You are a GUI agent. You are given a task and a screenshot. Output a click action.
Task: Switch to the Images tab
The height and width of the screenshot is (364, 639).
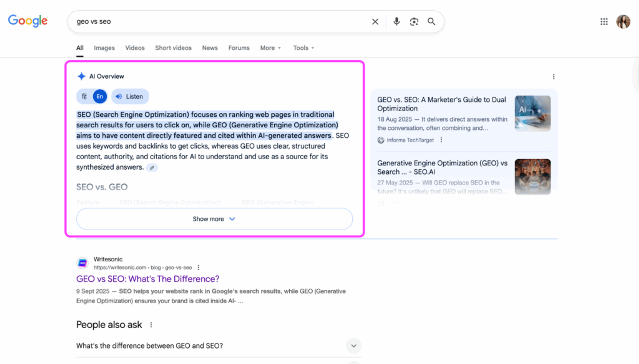(104, 48)
